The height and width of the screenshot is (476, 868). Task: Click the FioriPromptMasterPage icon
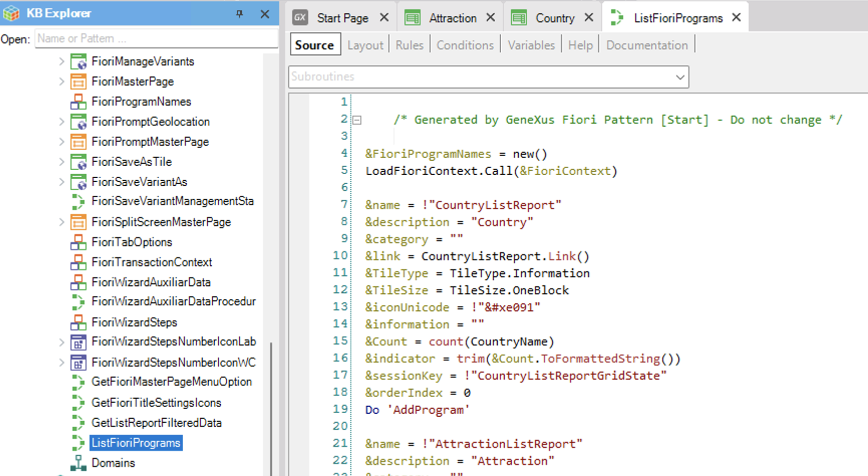[78, 142]
